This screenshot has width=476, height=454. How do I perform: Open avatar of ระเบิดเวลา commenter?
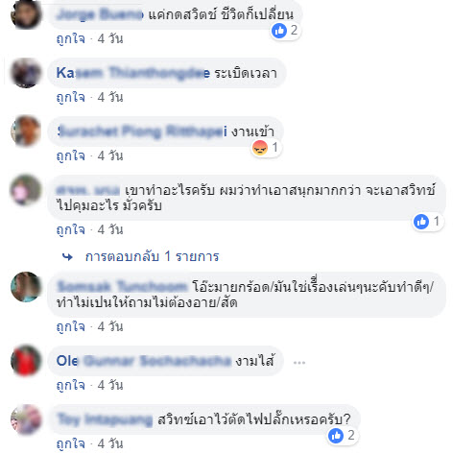[x=26, y=73]
